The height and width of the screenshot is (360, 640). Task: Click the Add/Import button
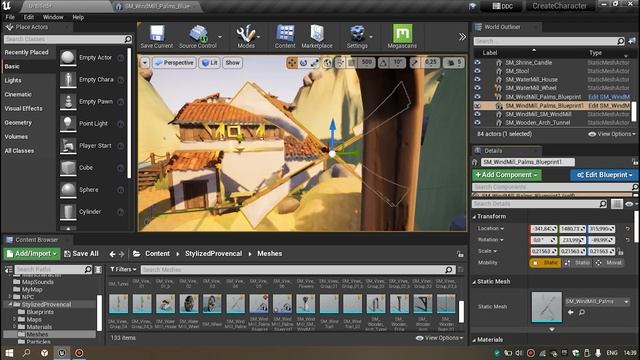pyautogui.click(x=32, y=254)
